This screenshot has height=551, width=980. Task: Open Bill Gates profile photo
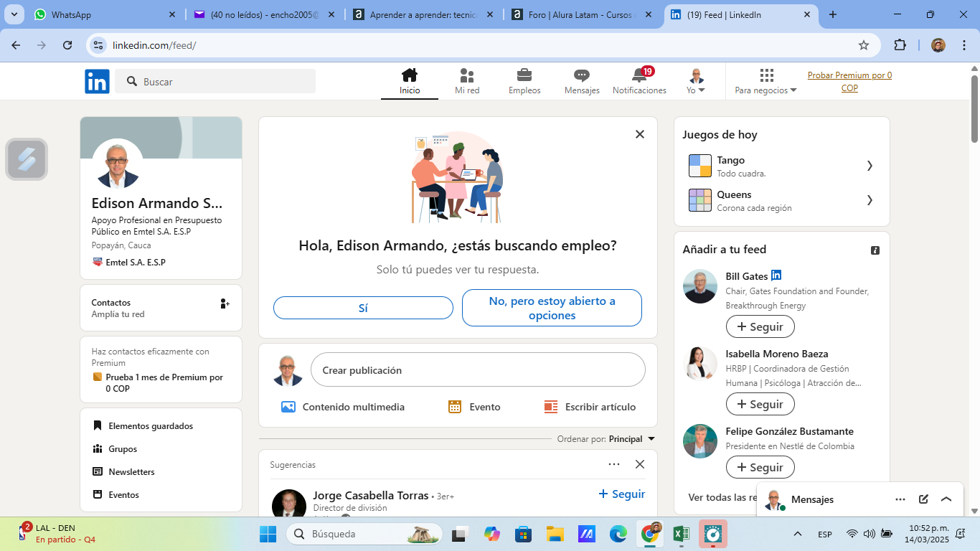700,286
